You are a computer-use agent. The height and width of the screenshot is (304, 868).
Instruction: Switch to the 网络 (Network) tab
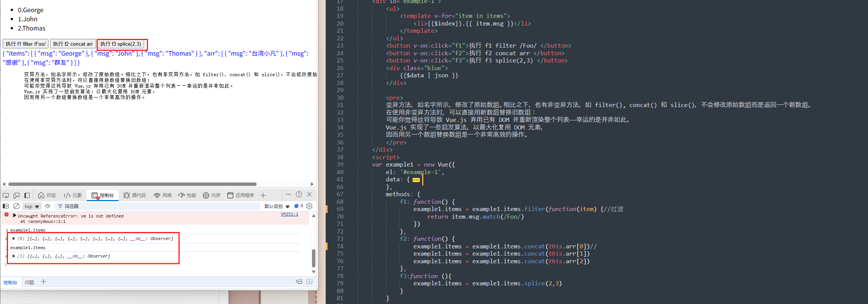click(x=163, y=195)
